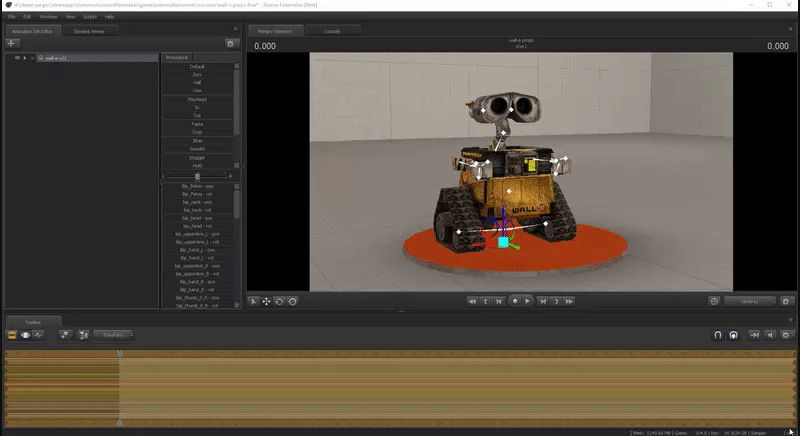Jump to last frame with fast-forward button

(x=569, y=301)
